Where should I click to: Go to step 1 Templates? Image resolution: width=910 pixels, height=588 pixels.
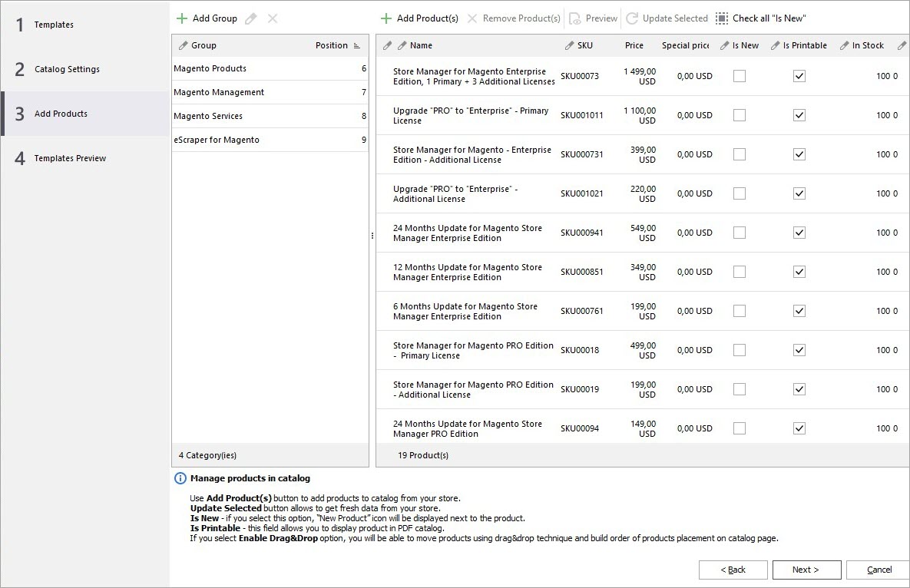85,25
